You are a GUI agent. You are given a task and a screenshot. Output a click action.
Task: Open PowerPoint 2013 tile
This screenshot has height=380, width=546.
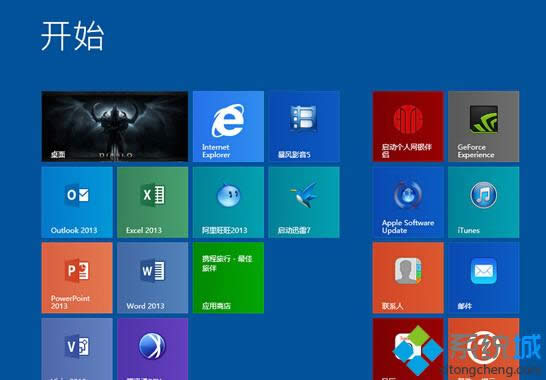coord(77,278)
